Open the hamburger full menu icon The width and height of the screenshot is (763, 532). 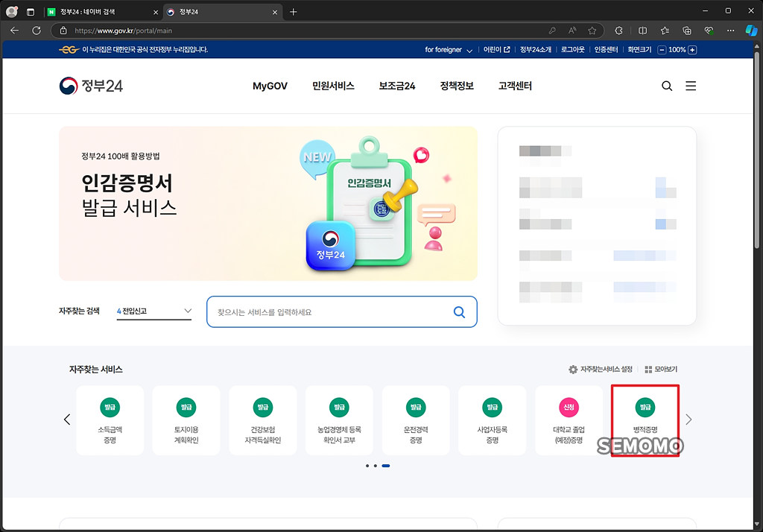point(691,86)
